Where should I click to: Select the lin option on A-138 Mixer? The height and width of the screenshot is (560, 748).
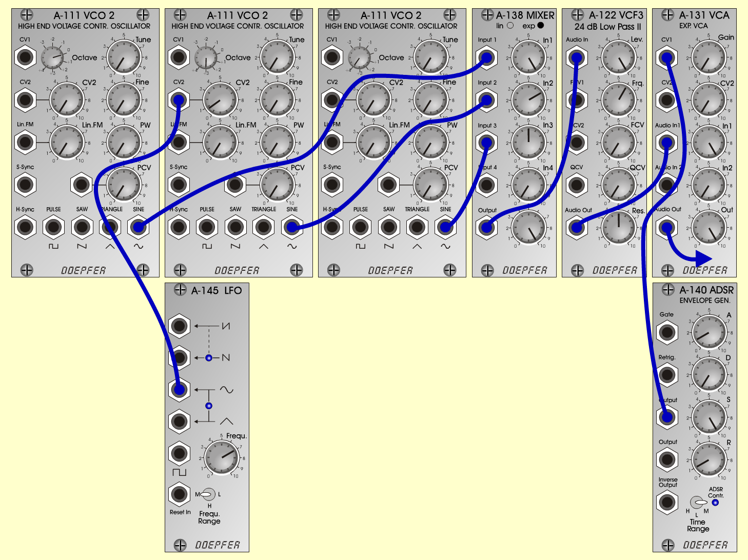[510, 25]
